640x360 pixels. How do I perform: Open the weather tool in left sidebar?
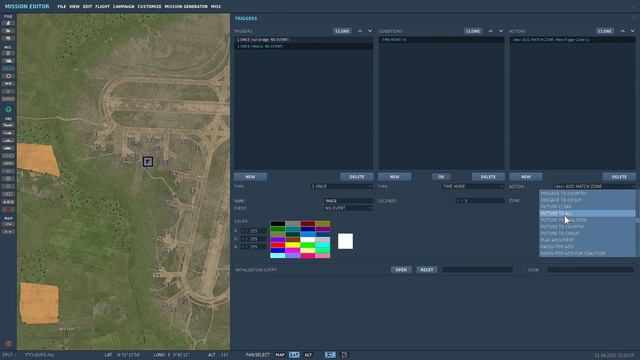(x=8, y=61)
